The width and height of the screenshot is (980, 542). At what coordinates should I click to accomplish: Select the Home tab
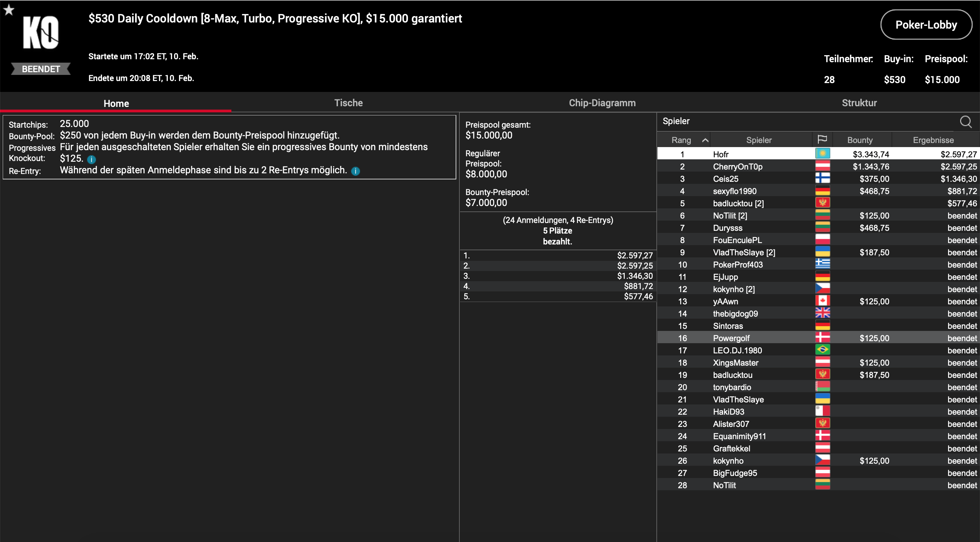click(x=116, y=103)
